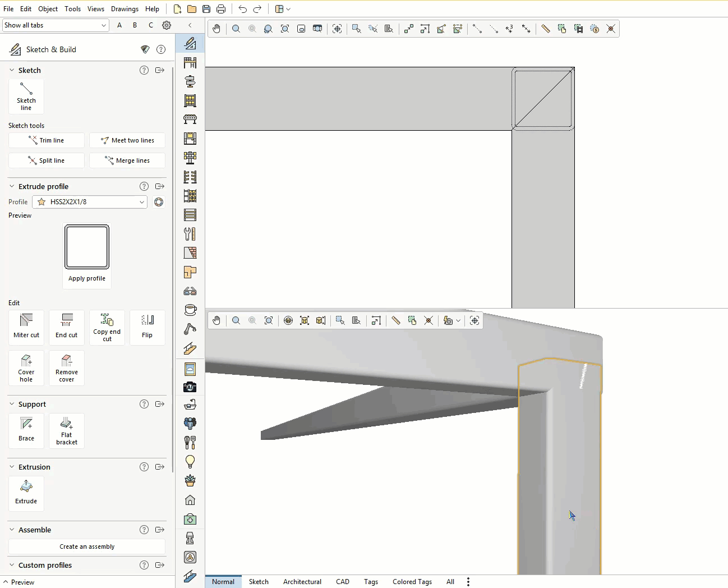Click the Trim line button
The image size is (728, 588).
[47, 140]
